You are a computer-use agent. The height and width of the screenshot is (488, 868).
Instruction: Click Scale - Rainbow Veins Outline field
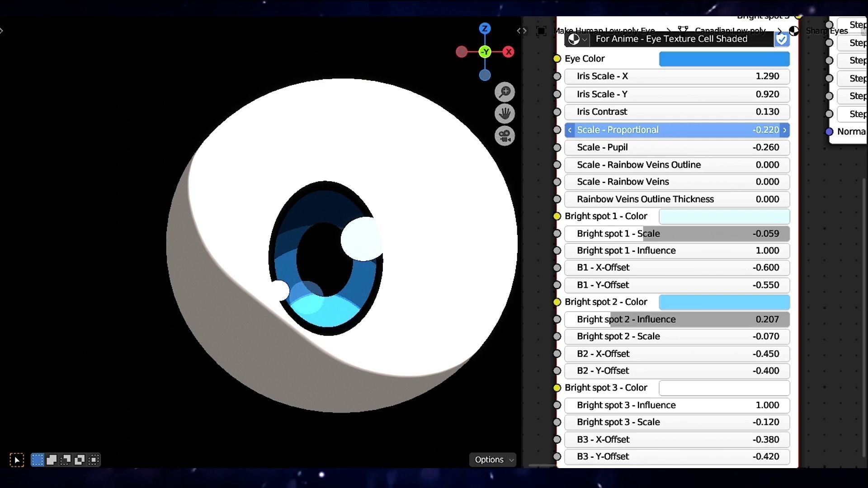[x=677, y=165]
